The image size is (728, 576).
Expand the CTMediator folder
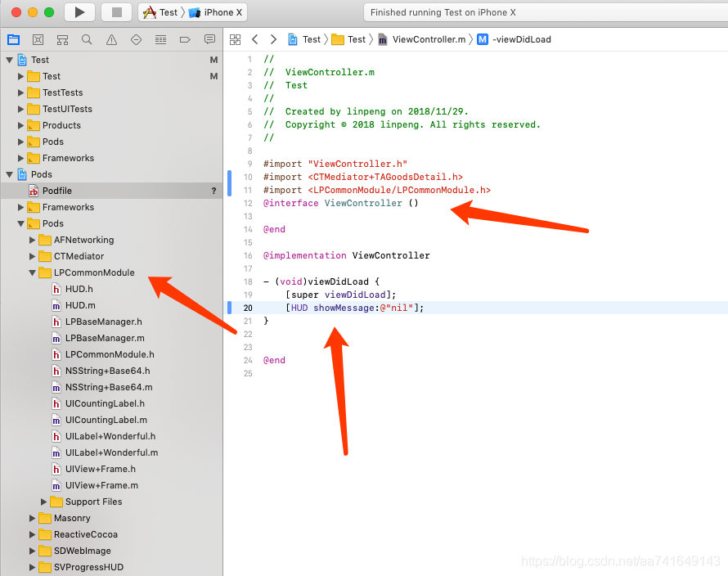tap(32, 256)
